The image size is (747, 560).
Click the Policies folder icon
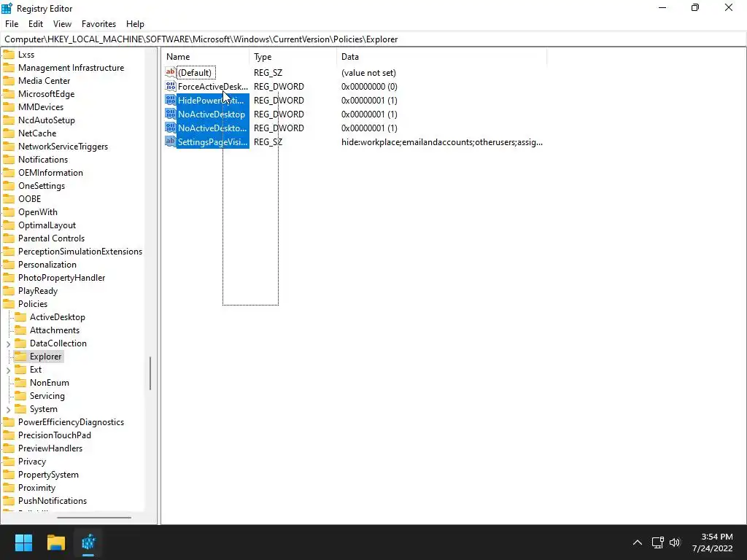click(9, 304)
